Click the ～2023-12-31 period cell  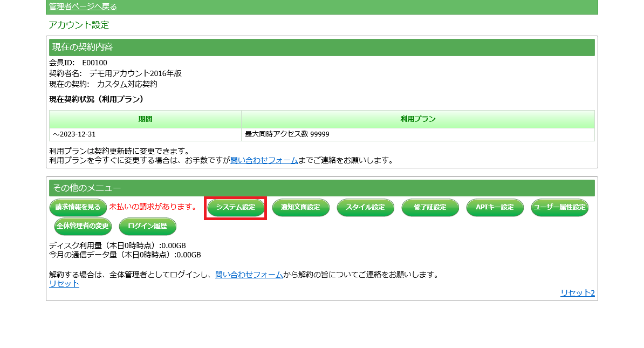point(146,134)
